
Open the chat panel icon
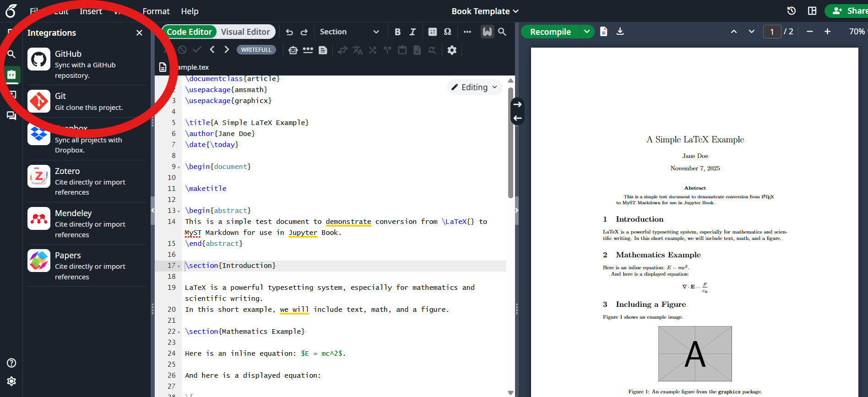click(11, 115)
